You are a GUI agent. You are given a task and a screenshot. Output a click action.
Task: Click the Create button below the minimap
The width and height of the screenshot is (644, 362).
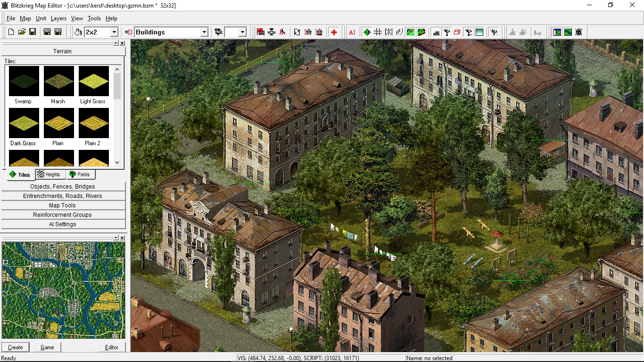16,347
